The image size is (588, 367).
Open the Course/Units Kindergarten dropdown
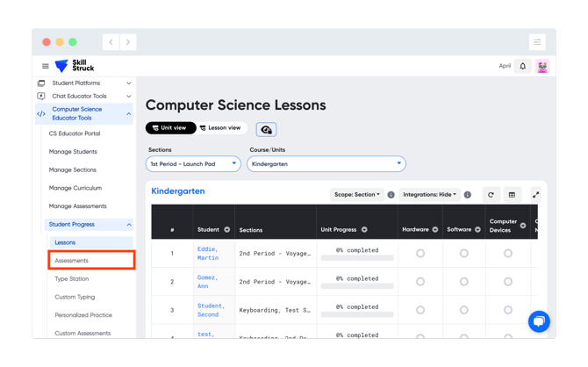(326, 164)
